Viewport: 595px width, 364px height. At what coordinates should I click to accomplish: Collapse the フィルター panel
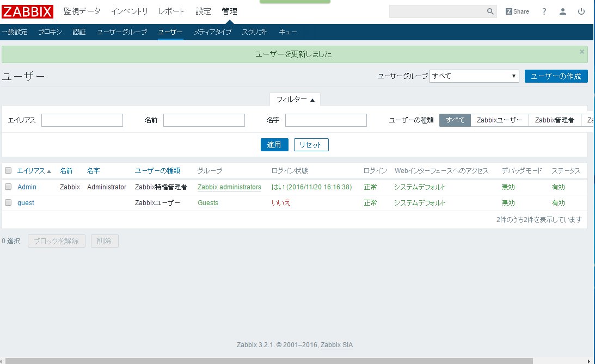pyautogui.click(x=295, y=100)
